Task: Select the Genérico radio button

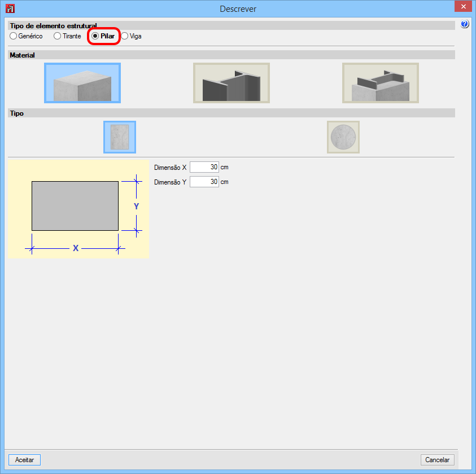Action: click(x=26, y=36)
